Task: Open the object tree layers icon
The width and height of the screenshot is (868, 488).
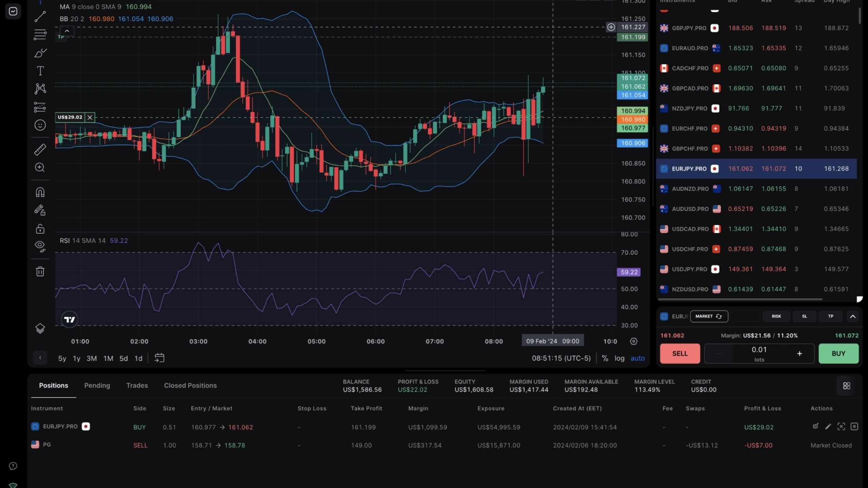Action: pos(40,328)
